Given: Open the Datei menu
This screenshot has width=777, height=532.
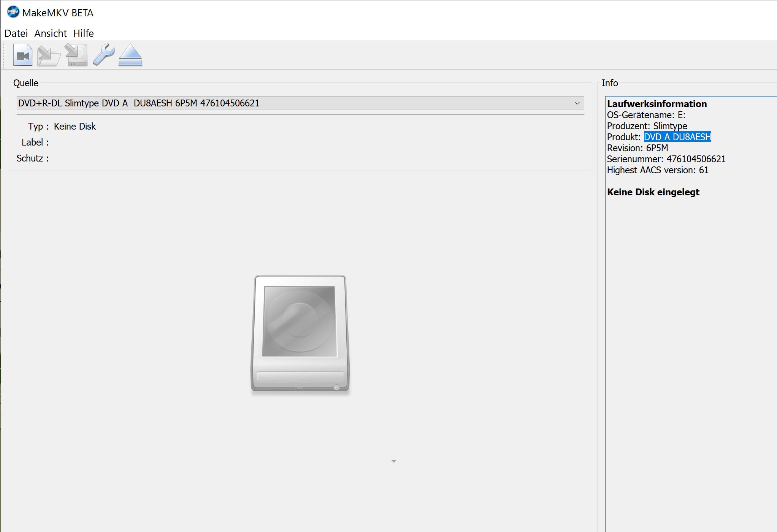Looking at the screenshot, I should 16,33.
